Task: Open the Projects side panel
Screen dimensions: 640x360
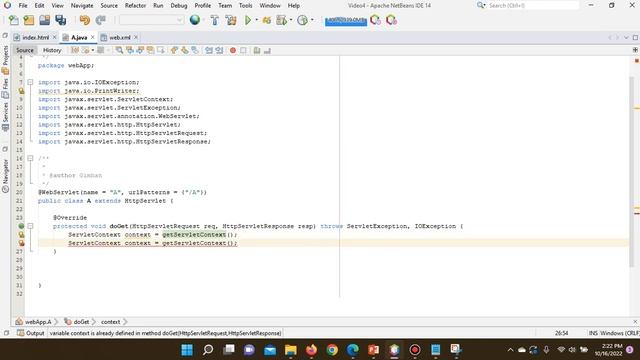Action: 5,59
